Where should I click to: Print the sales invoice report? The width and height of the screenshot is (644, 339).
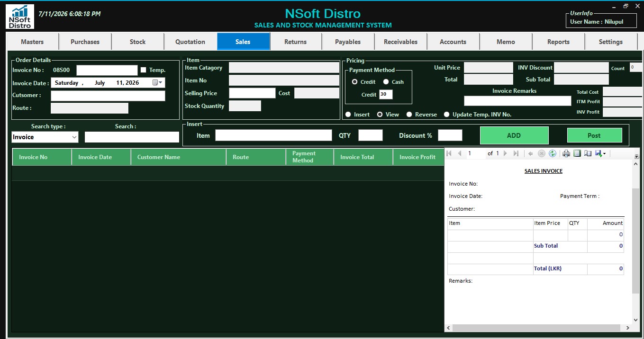566,153
